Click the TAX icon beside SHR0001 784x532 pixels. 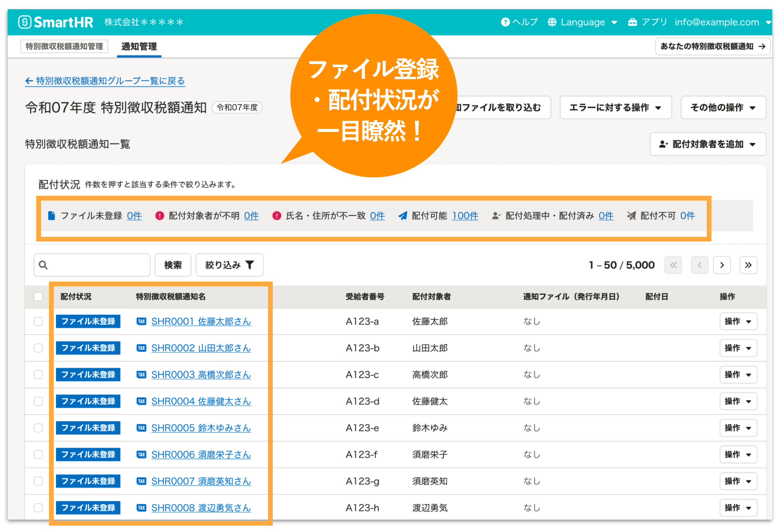coord(141,322)
